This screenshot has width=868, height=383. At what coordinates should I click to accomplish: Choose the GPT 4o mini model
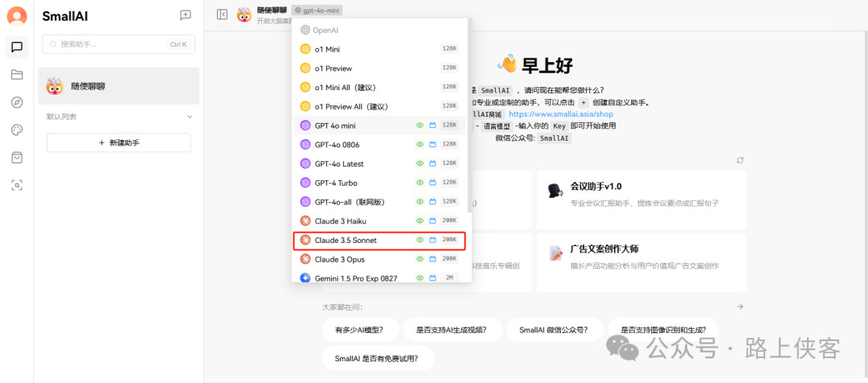pyautogui.click(x=379, y=126)
